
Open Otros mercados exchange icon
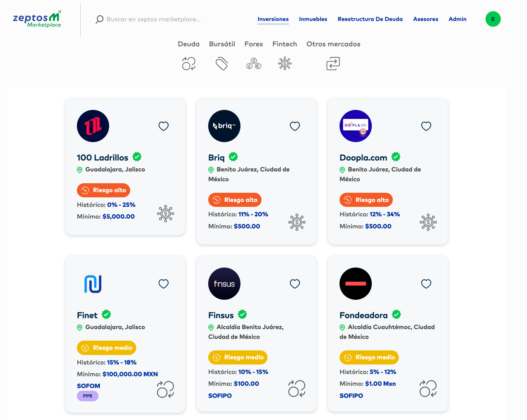tap(333, 64)
